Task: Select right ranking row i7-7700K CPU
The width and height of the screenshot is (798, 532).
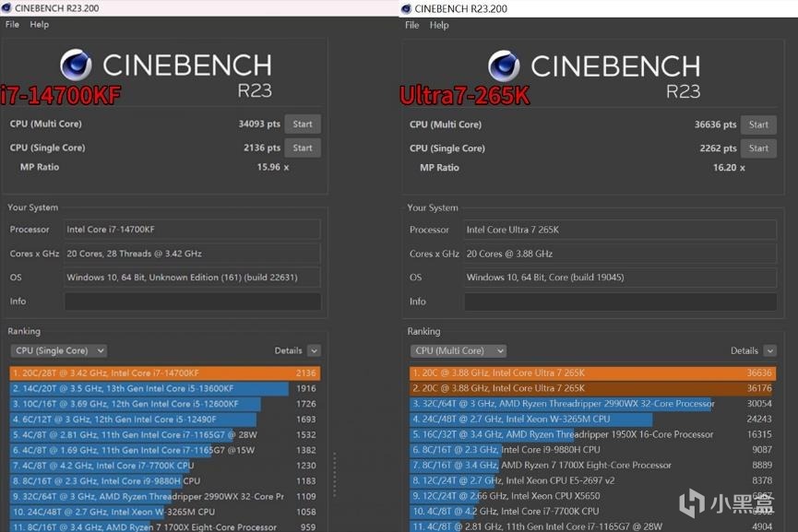Action: tap(593, 511)
